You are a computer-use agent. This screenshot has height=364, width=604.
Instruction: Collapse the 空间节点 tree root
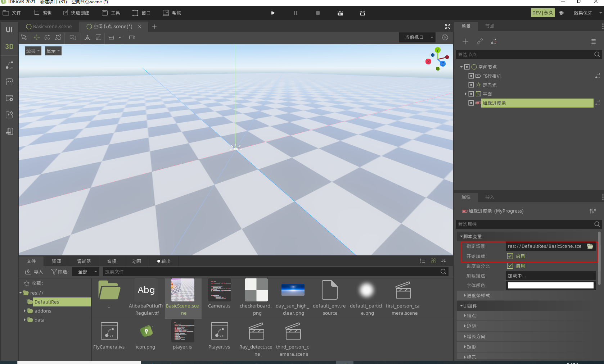pos(461,67)
